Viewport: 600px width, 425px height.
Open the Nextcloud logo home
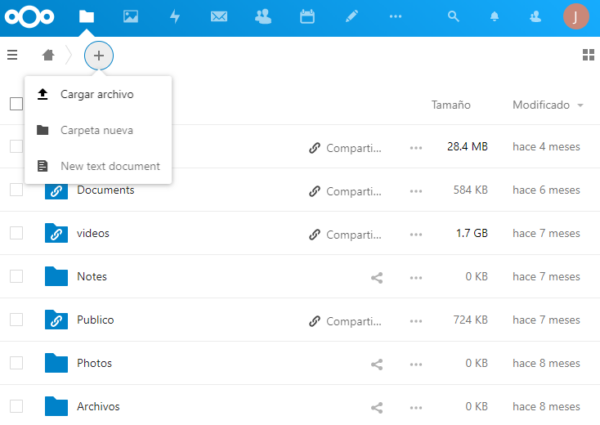tap(29, 16)
